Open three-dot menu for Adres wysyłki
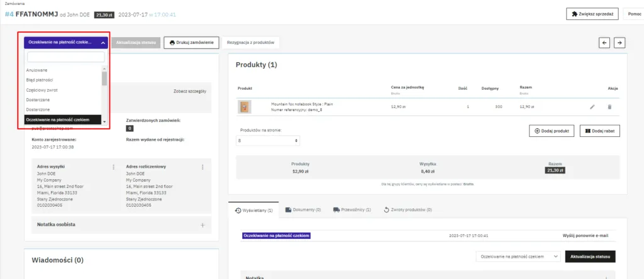The height and width of the screenshot is (279, 644). 113,167
